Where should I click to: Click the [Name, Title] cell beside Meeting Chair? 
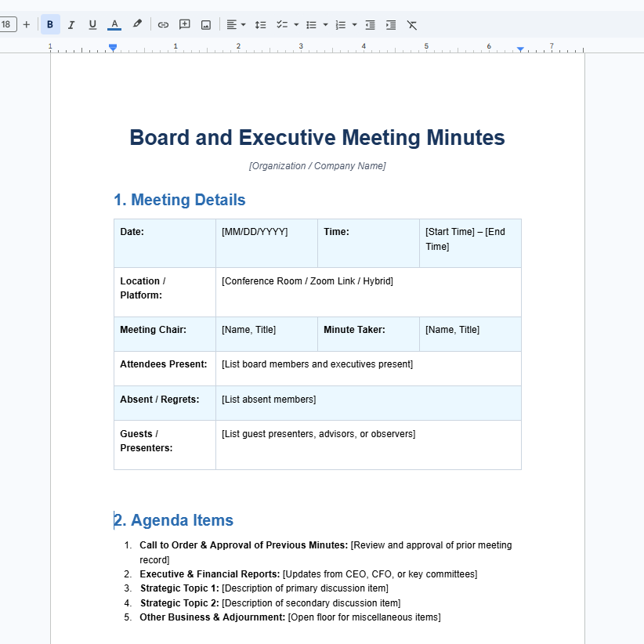(x=266, y=334)
